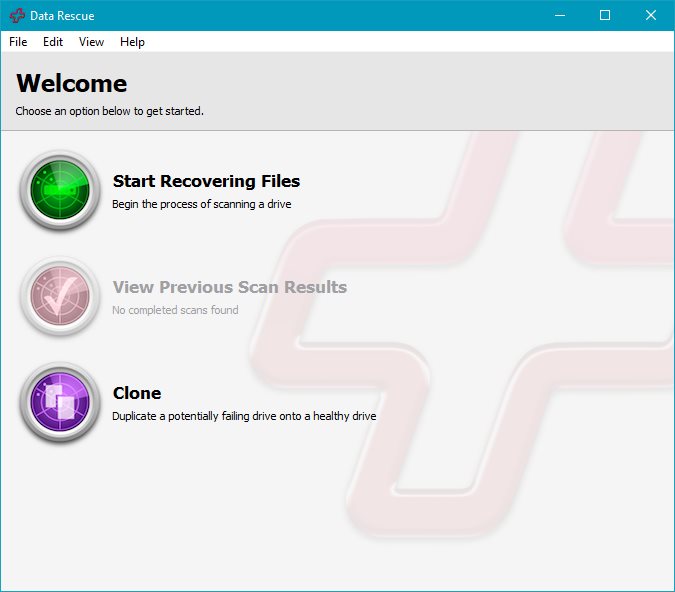The width and height of the screenshot is (675, 592).
Task: Select the Clone heading text
Action: click(x=137, y=393)
